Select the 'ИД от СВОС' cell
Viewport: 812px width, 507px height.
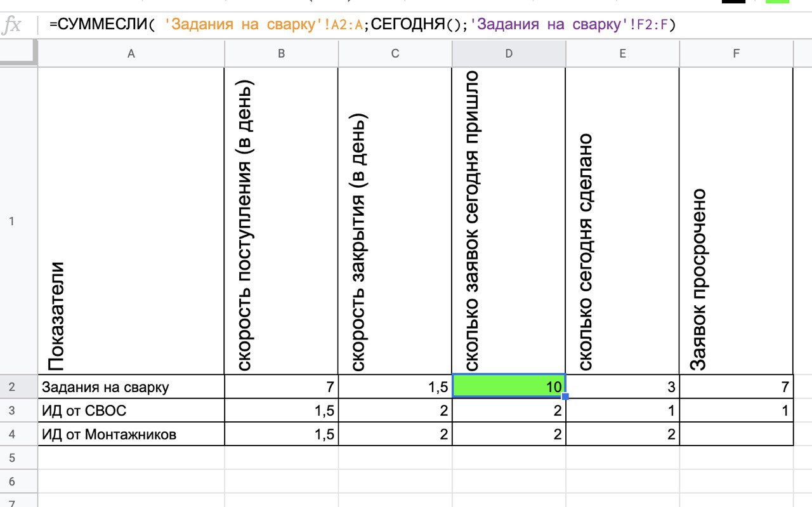coord(131,410)
